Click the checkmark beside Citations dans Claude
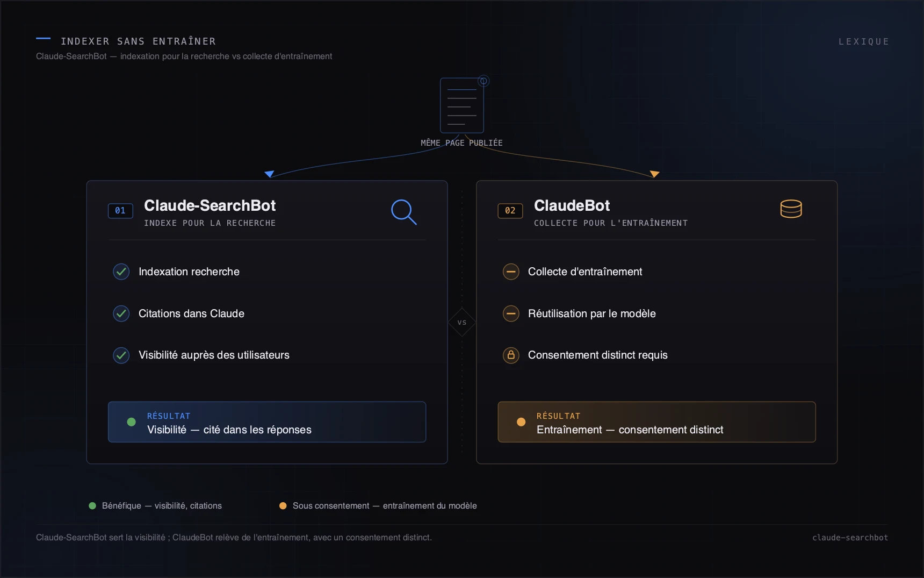 [121, 313]
